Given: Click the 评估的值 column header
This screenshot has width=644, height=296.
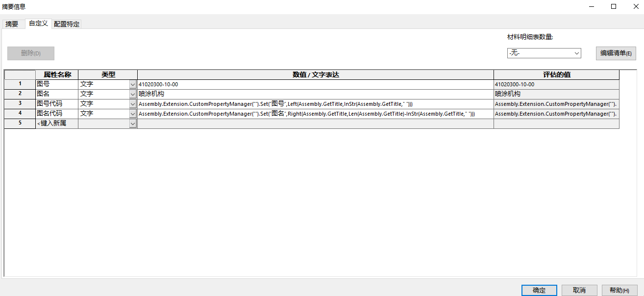Looking at the screenshot, I should tap(556, 75).
